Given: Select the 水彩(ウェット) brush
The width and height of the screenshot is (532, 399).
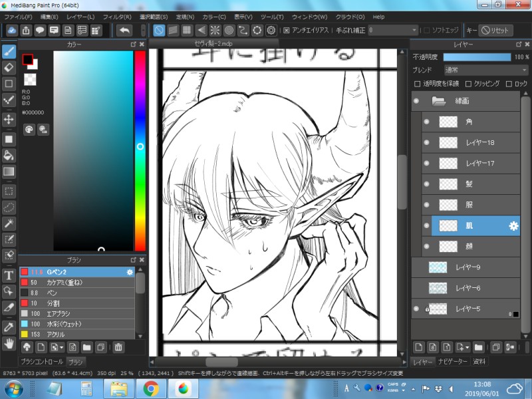Looking at the screenshot, I should pos(77,324).
